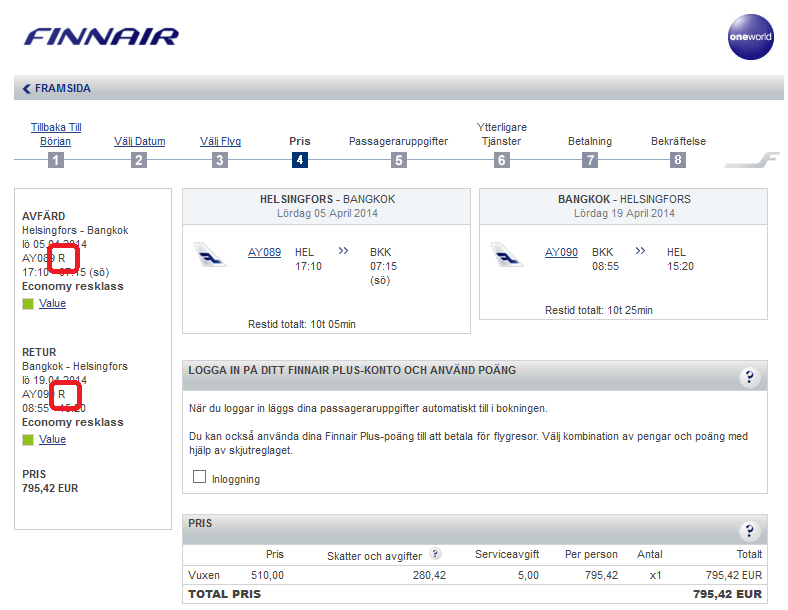Click green Value swatch under Avfärd
This screenshot has height=610, width=788.
28,303
